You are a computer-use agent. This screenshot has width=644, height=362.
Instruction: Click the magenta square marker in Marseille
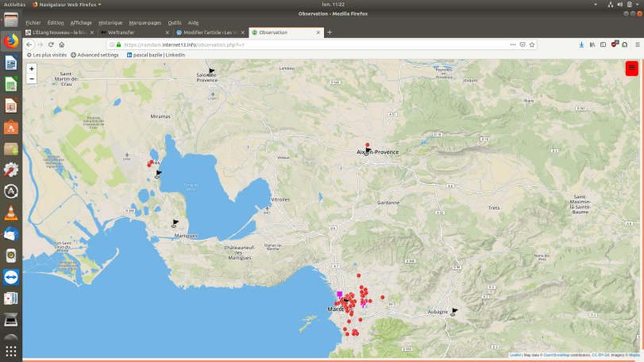click(340, 294)
